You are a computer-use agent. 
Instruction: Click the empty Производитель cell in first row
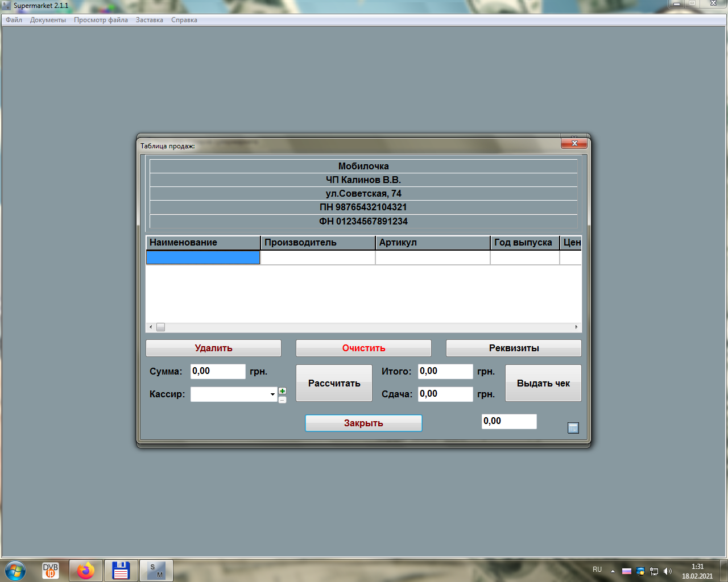(318, 257)
